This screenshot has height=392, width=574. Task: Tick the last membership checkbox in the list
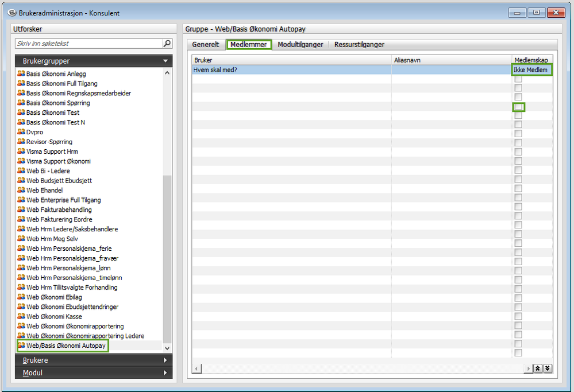point(518,352)
